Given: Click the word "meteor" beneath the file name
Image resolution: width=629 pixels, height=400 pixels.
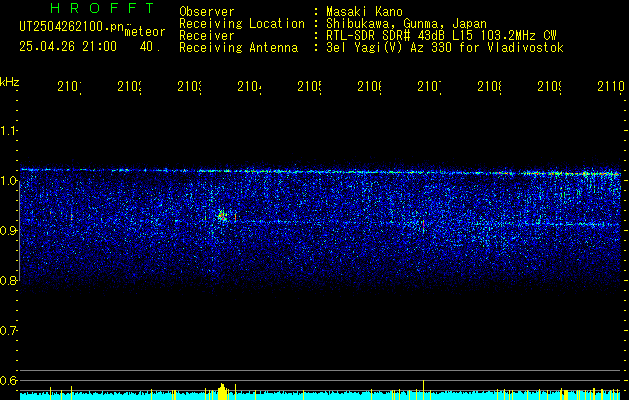Looking at the screenshot, I should (x=145, y=32).
